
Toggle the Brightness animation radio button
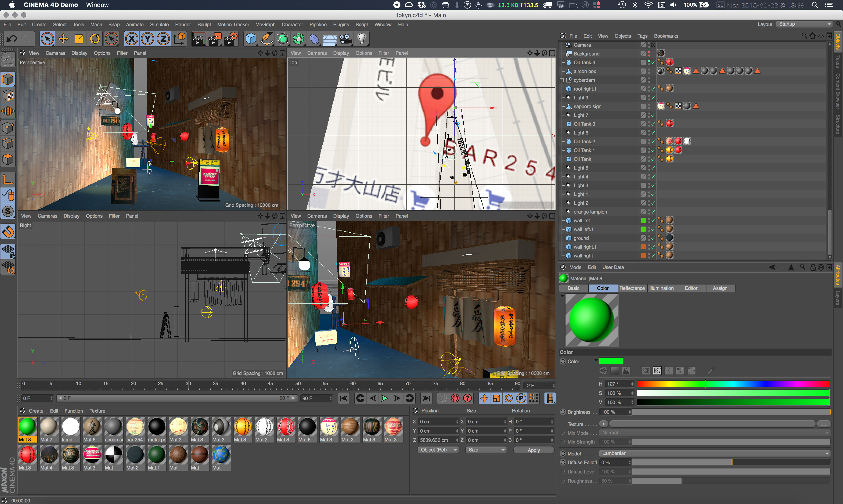click(563, 412)
